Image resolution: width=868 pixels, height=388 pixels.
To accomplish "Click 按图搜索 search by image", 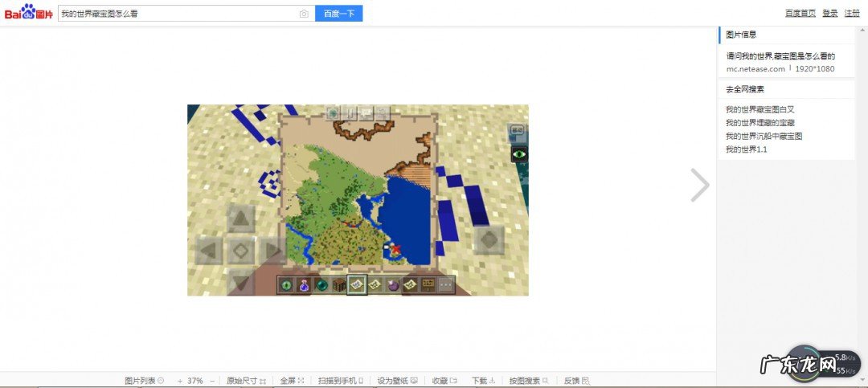I will pos(529,381).
